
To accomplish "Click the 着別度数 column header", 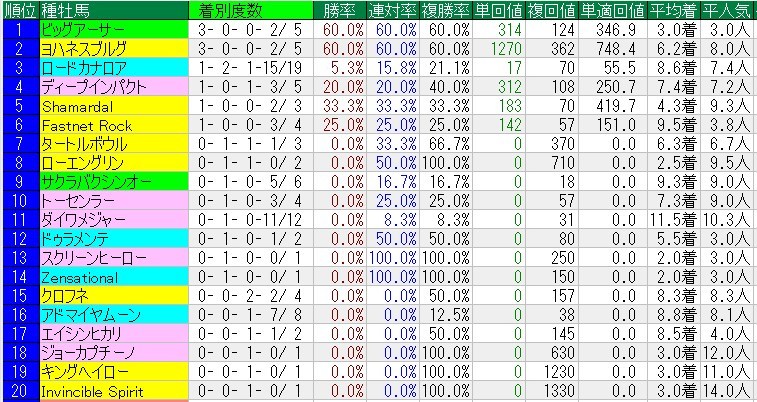I will 231,10.
